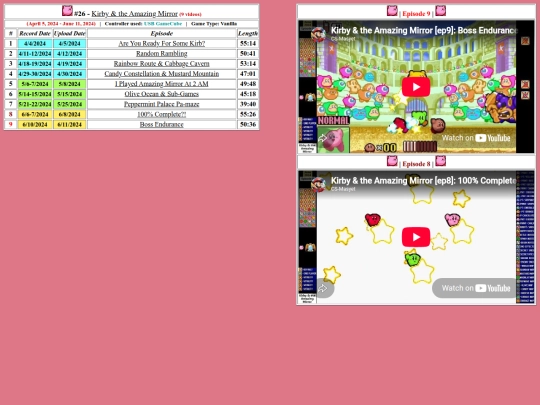
Task: Click the Episode column header
Action: click(162, 33)
